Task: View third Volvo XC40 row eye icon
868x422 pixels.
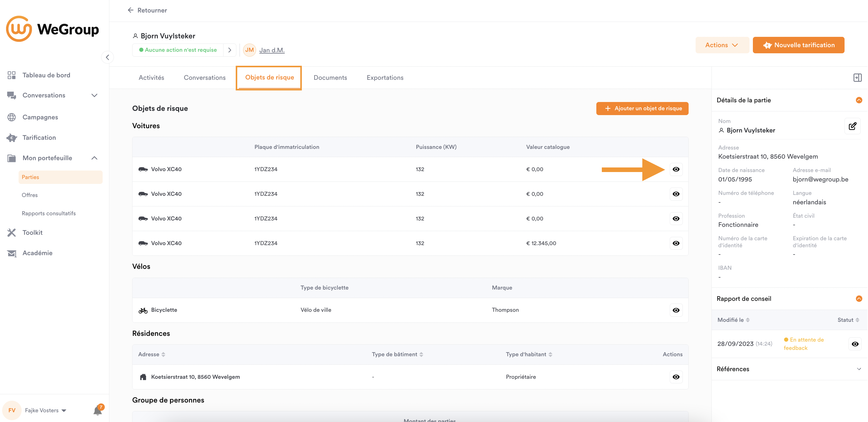Action: [676, 219]
